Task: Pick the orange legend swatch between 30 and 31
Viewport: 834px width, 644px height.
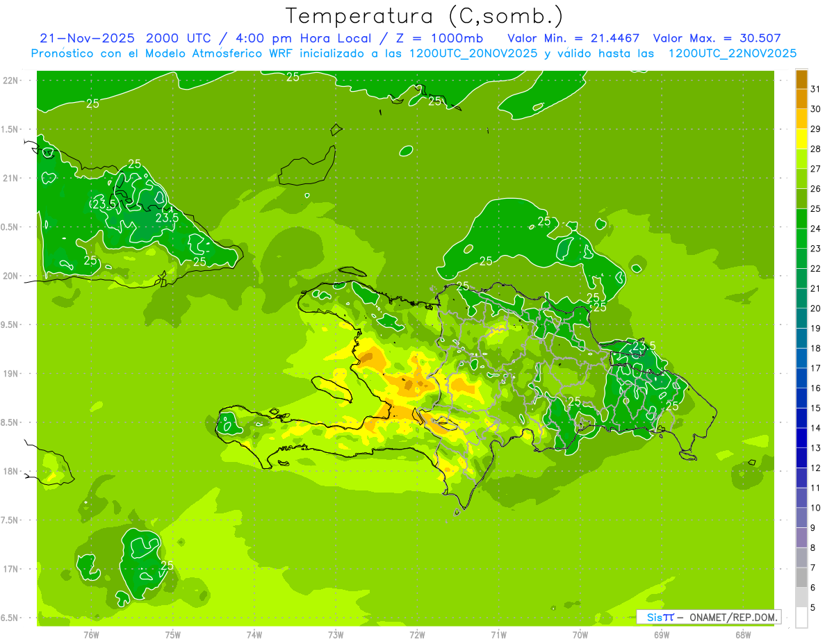Action: pos(801,99)
